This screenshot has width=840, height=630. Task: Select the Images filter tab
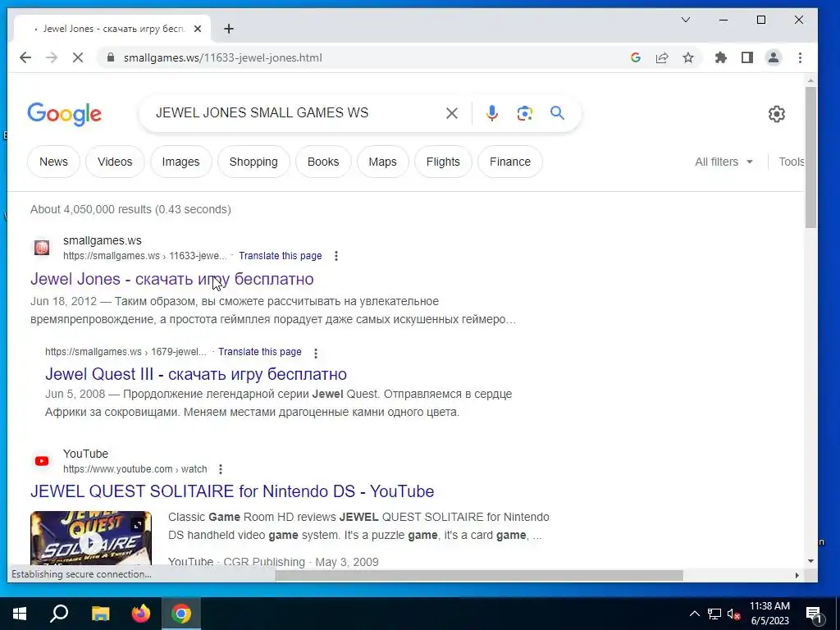pyautogui.click(x=180, y=162)
